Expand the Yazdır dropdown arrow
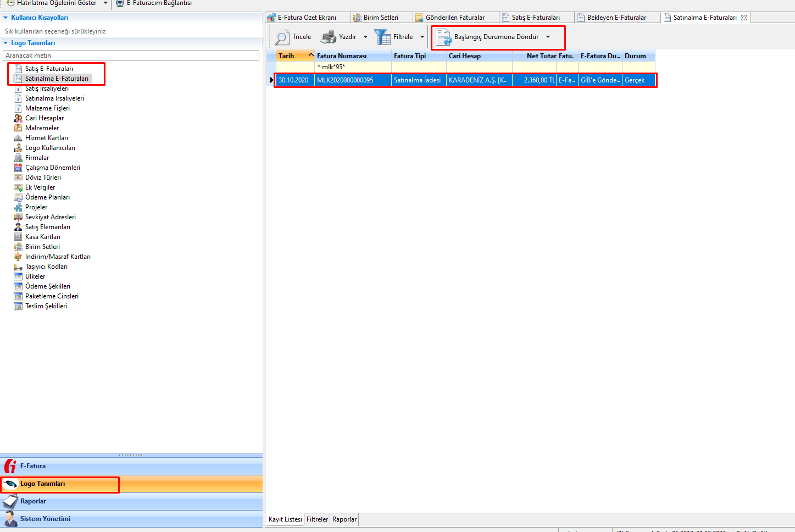The height and width of the screenshot is (532, 795). click(x=365, y=37)
